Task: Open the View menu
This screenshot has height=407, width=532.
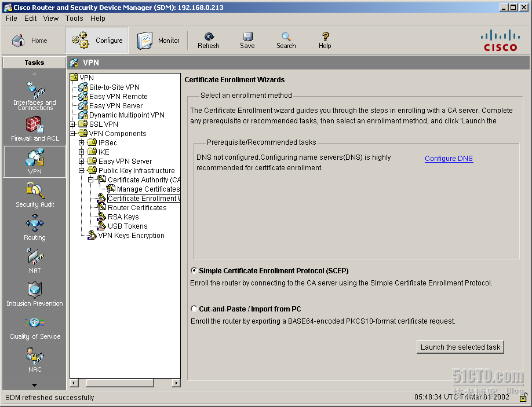Action: [x=51, y=19]
